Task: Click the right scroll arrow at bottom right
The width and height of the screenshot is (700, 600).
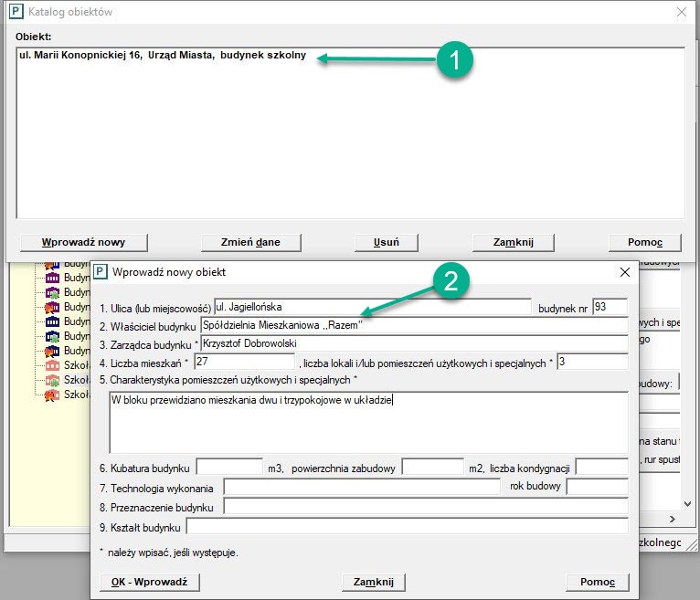Action: (x=672, y=519)
